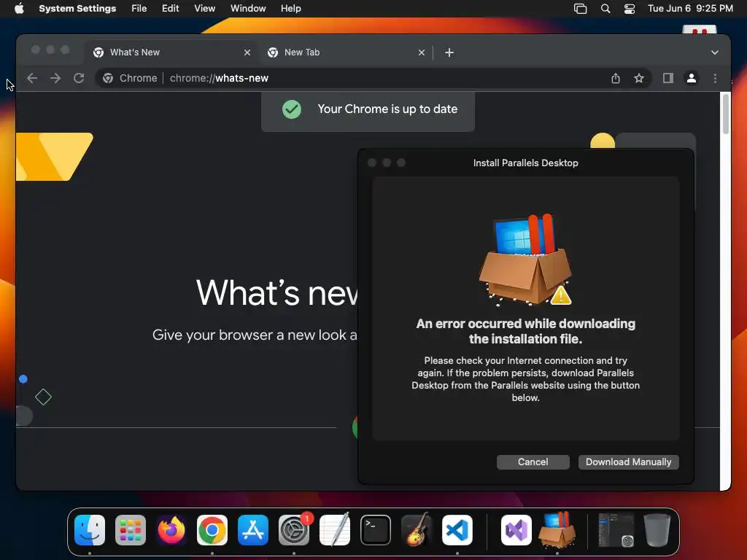Toggle the Chrome side panel
The height and width of the screenshot is (560, 747).
(x=668, y=78)
